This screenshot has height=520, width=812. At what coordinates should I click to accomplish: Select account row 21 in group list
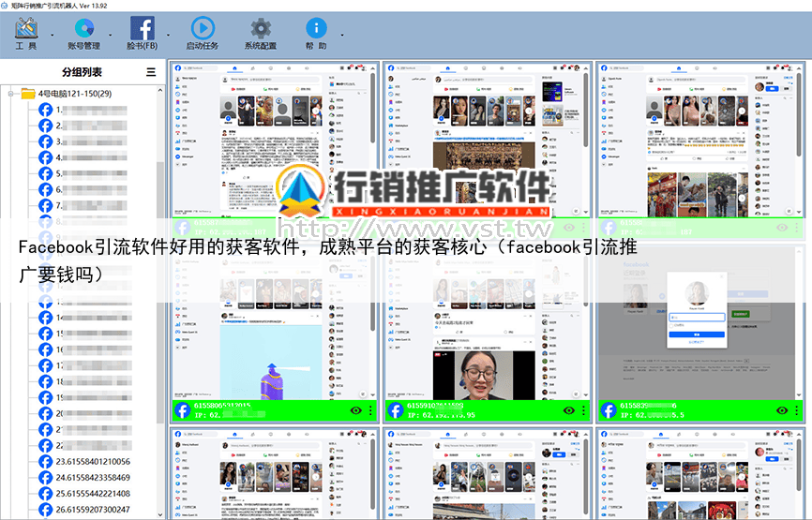85,430
